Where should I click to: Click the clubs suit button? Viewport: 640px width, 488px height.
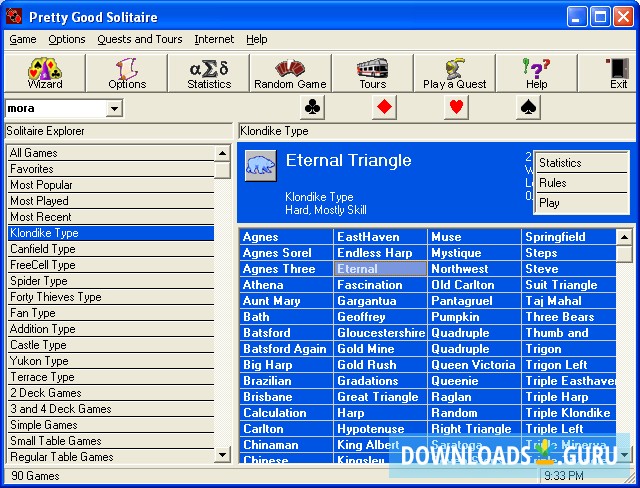[313, 107]
